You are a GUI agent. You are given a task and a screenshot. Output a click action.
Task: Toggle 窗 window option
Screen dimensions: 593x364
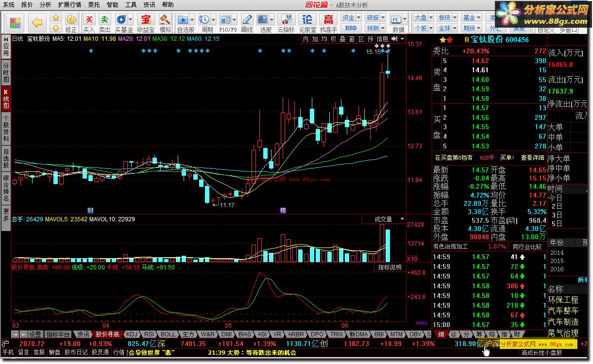352,38
